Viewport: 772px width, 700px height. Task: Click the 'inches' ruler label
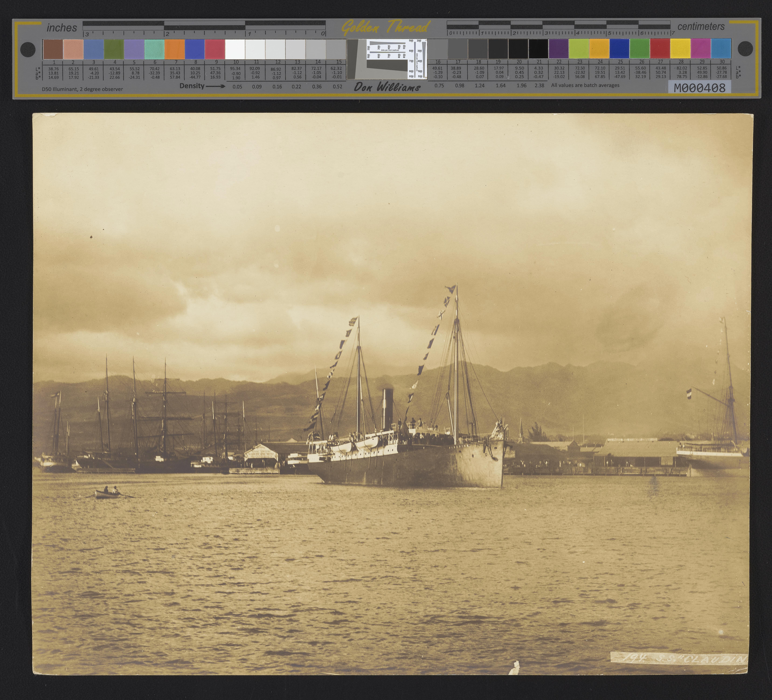(x=62, y=28)
